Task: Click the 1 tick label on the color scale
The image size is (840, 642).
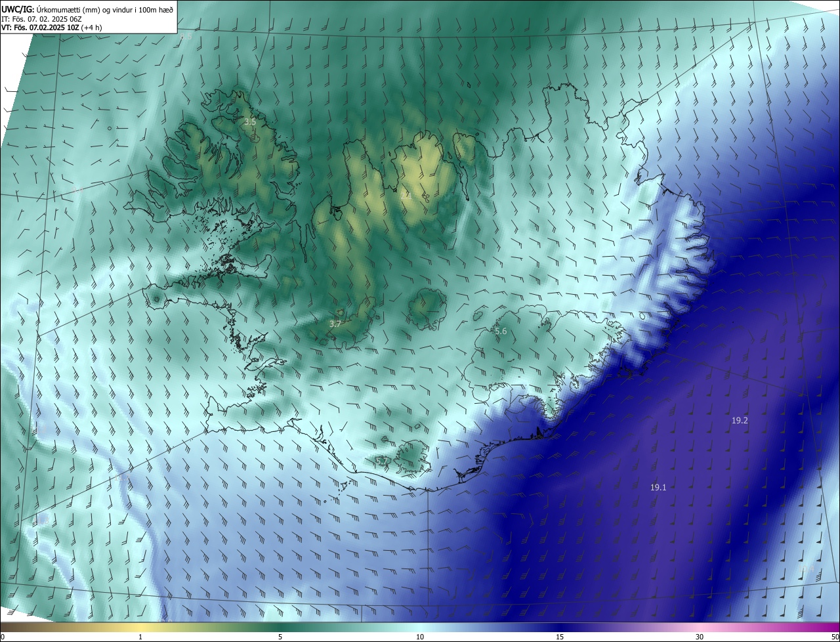Action: (140, 637)
